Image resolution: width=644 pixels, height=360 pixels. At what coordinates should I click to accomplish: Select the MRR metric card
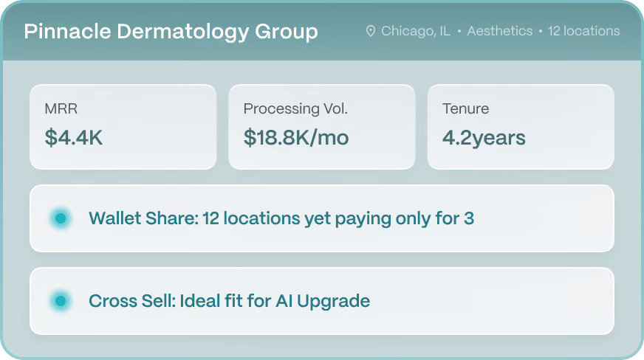123,127
